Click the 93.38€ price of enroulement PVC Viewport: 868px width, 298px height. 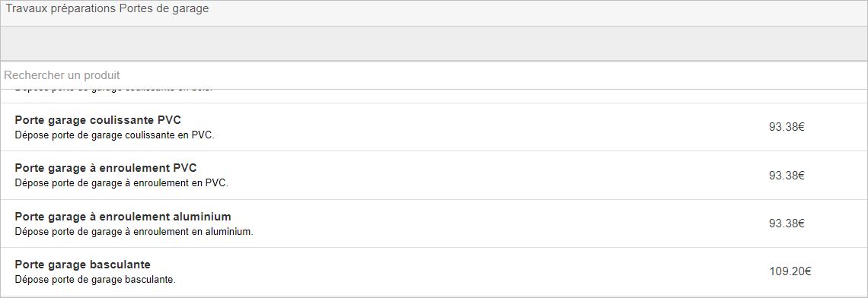[786, 176]
